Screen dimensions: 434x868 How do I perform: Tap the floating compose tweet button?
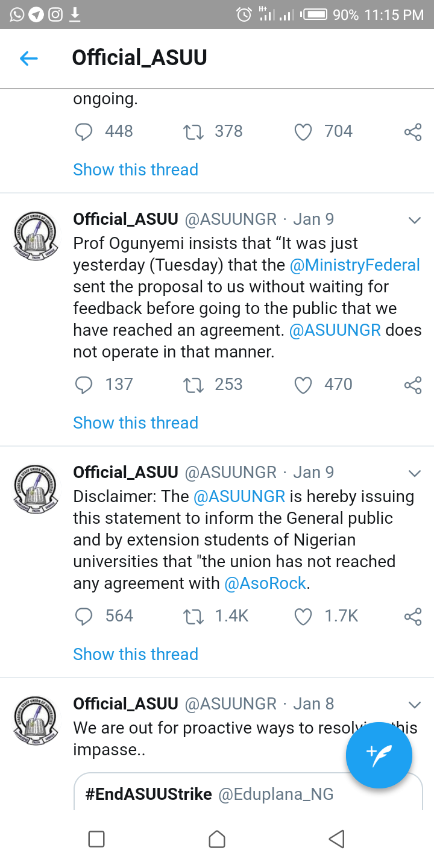(x=379, y=755)
